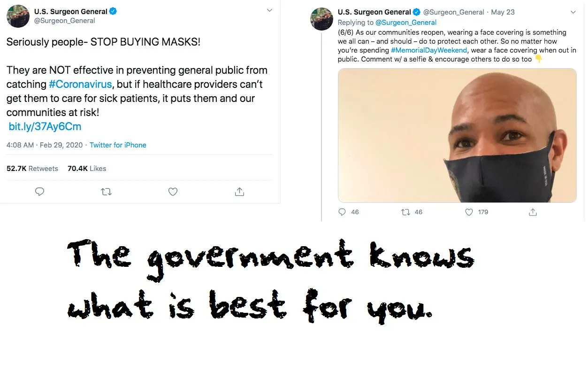This screenshot has height=373, width=588.
Task: Click the Twitter for iPhone source link
Action: pyautogui.click(x=118, y=145)
